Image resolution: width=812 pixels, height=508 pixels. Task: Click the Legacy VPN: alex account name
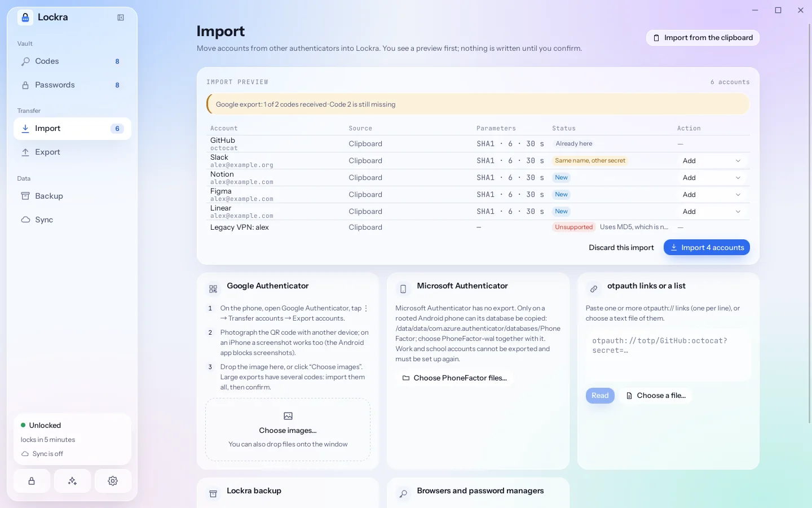pos(240,227)
